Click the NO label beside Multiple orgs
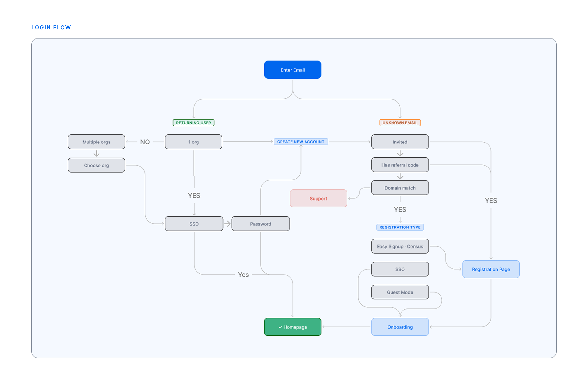588x382 pixels. 145,142
